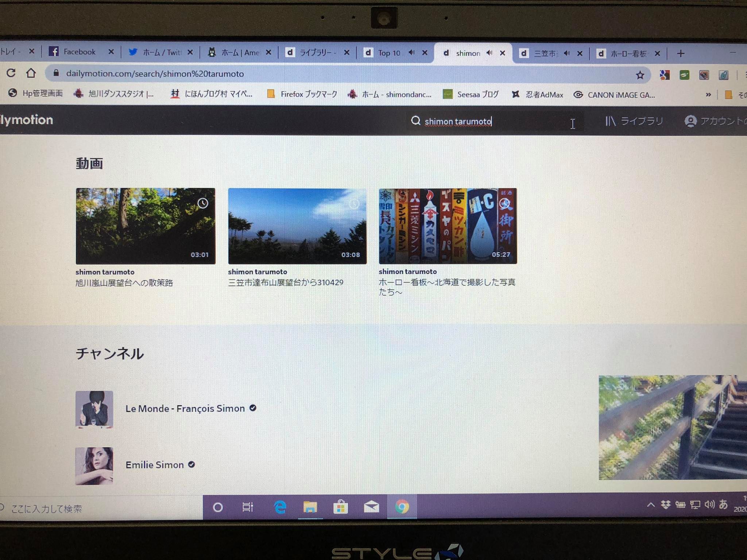The image size is (747, 560).
Task: Click the Dailymotion search input field
Action: (495, 121)
